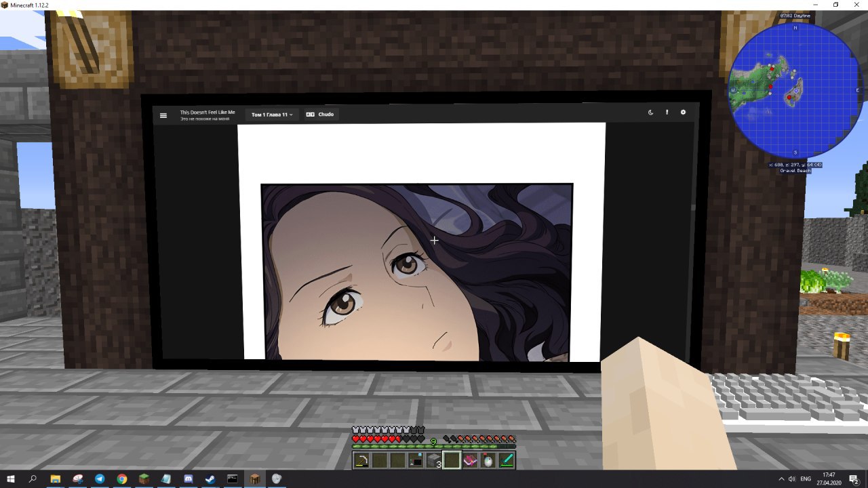Image resolution: width=868 pixels, height=488 pixels.
Task: Open the This Doesn't Feel Like Me title link
Action: click(x=208, y=113)
